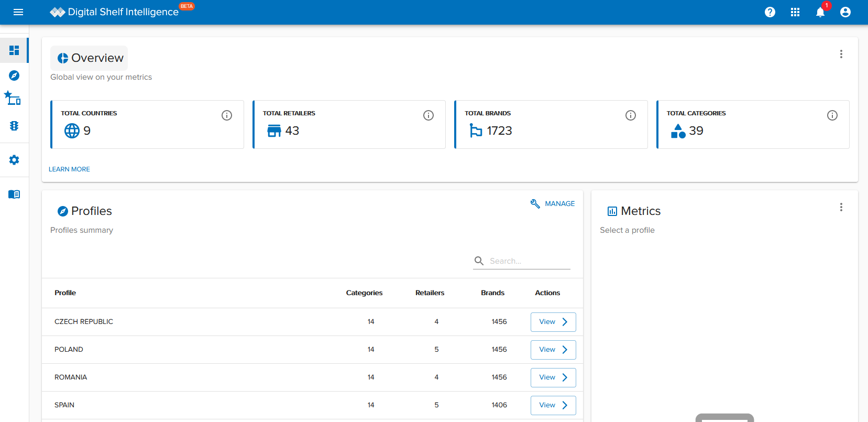Viewport: 868px width, 422px height.
Task: Click the Profiles compass heading icon
Action: (x=63, y=211)
